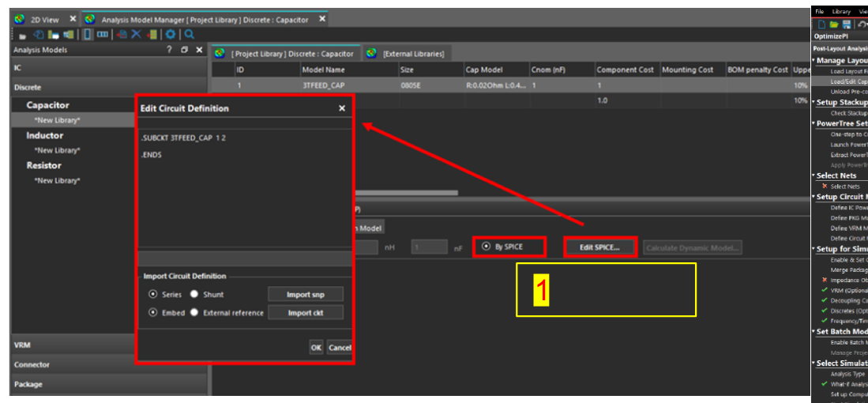
Task: Select the vertical layout view icon
Action: coord(88,35)
